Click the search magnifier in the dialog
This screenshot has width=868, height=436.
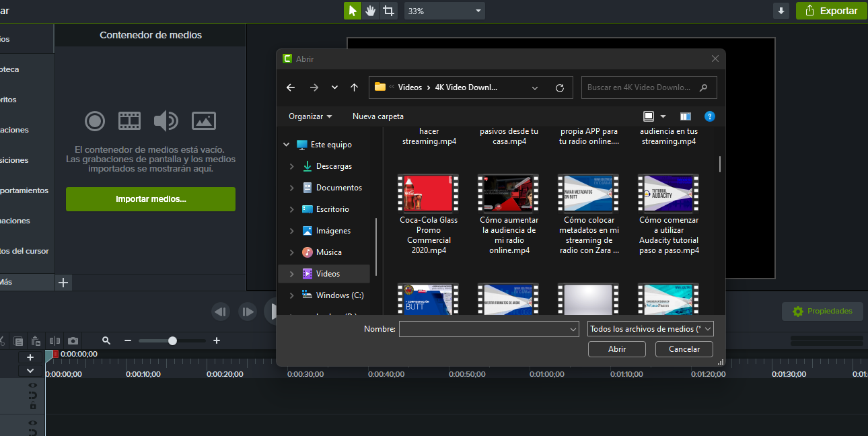(x=704, y=87)
